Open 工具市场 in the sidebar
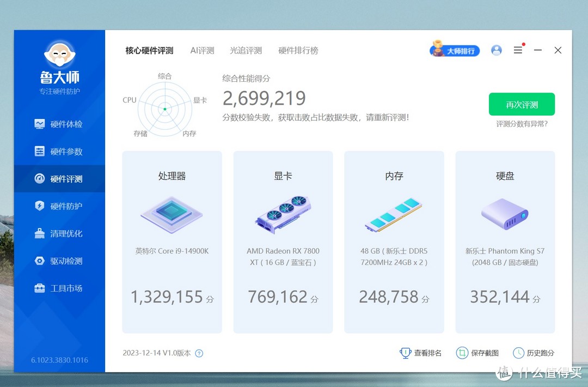Viewport: 588px width, 387px height. coord(59,288)
